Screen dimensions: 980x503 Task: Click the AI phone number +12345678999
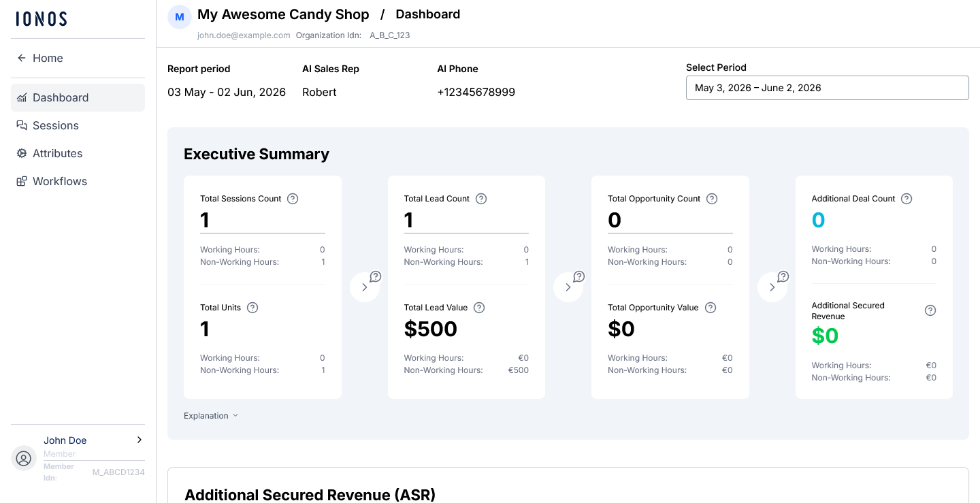(476, 92)
